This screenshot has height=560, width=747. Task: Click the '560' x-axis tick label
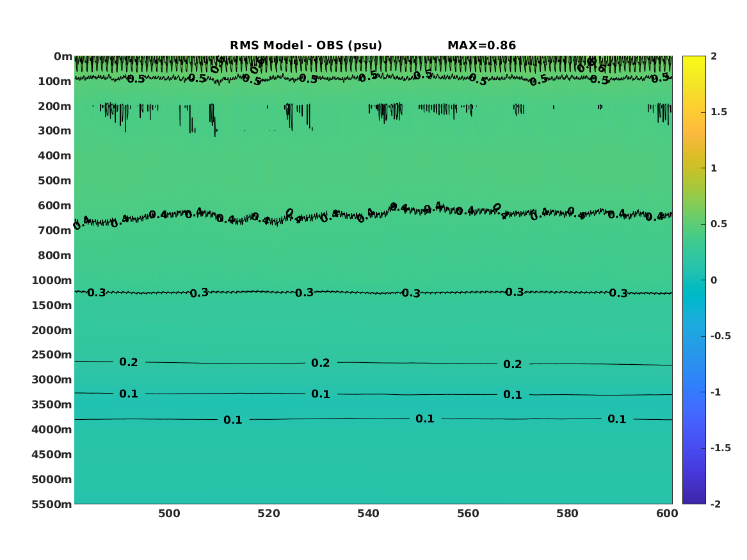pyautogui.click(x=468, y=514)
